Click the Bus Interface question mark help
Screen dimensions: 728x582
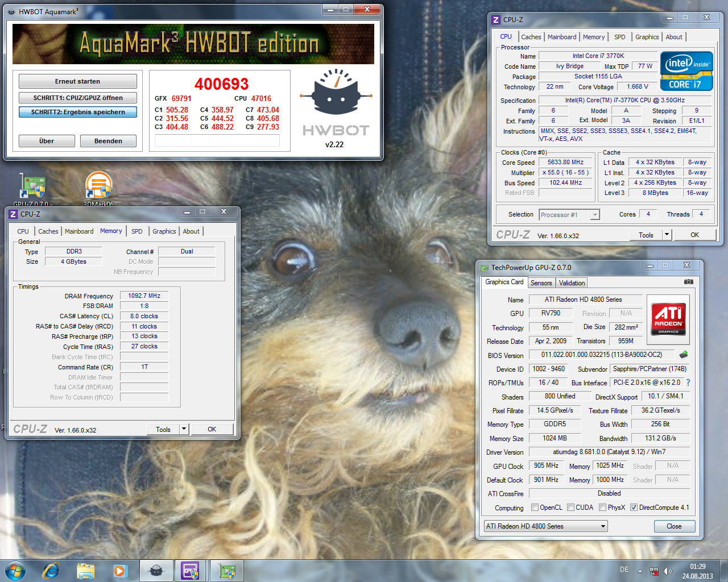click(x=688, y=383)
